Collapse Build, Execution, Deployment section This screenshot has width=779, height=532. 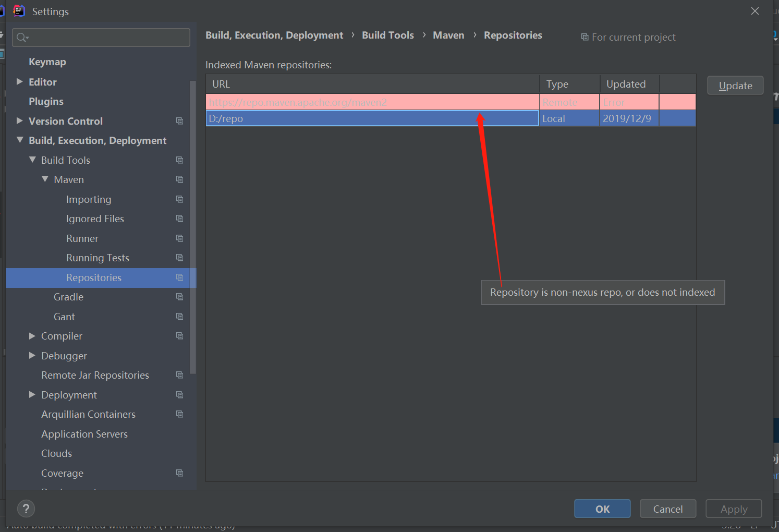coord(20,140)
